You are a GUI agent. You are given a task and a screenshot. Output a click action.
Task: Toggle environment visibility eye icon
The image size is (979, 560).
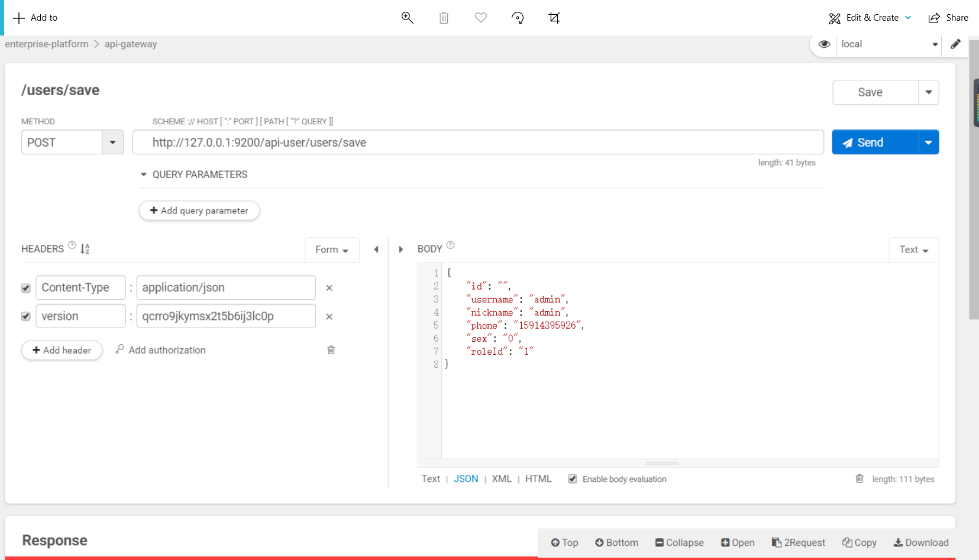pos(824,44)
